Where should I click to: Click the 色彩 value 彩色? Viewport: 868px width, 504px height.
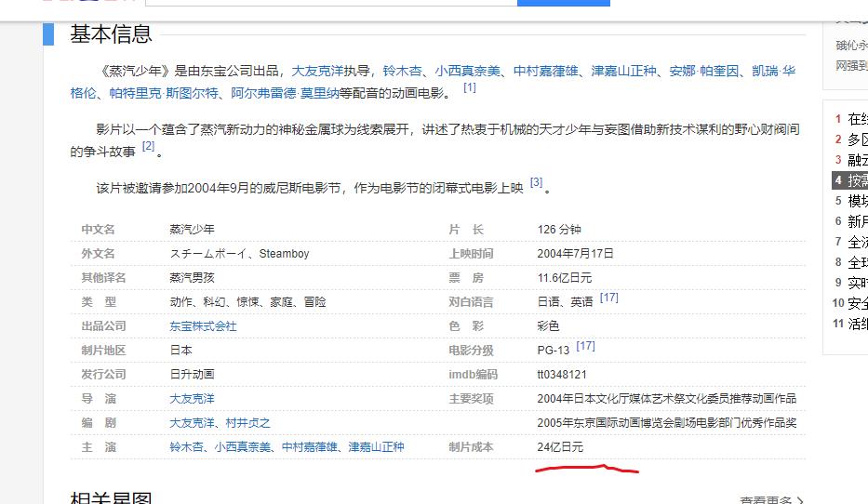click(548, 325)
